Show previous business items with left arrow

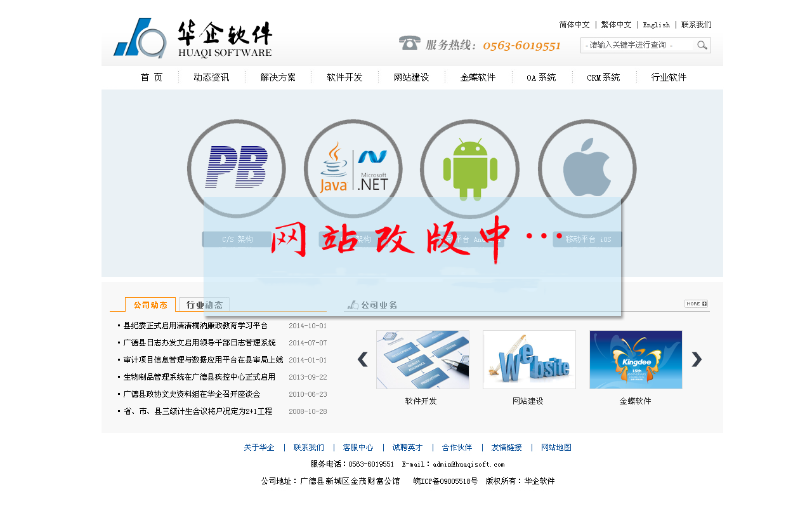362,359
